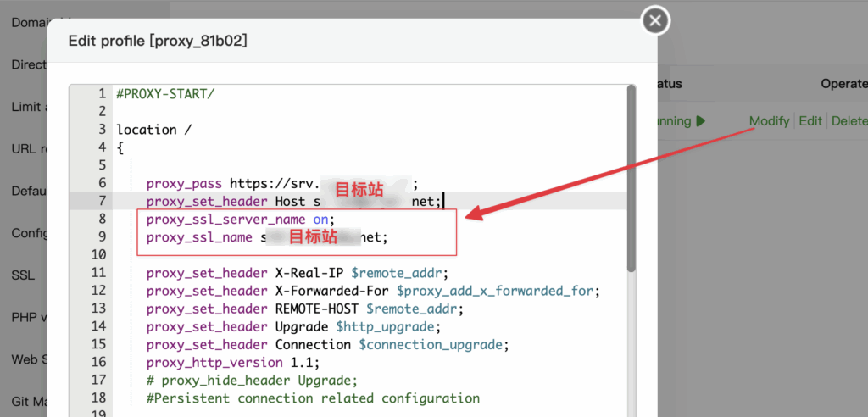Image resolution: width=868 pixels, height=417 pixels.
Task: Open the PHP version sidebar tab
Action: tap(29, 317)
